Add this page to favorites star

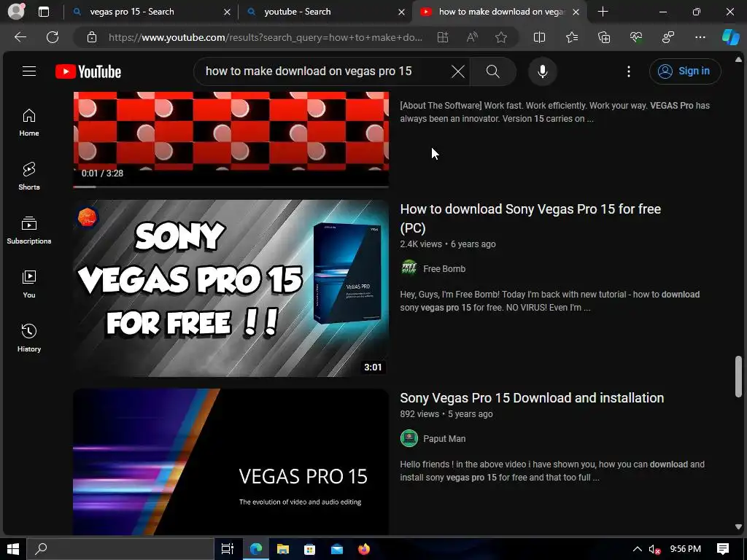point(500,37)
